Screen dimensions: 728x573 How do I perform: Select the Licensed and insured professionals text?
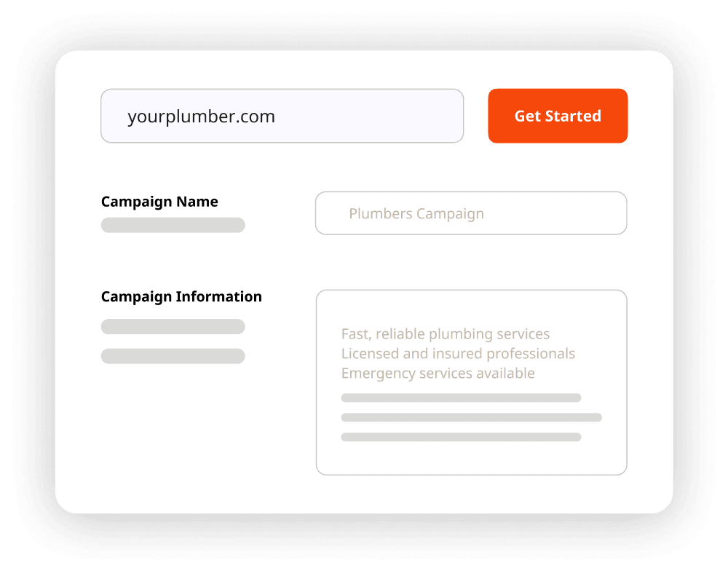pyautogui.click(x=459, y=353)
